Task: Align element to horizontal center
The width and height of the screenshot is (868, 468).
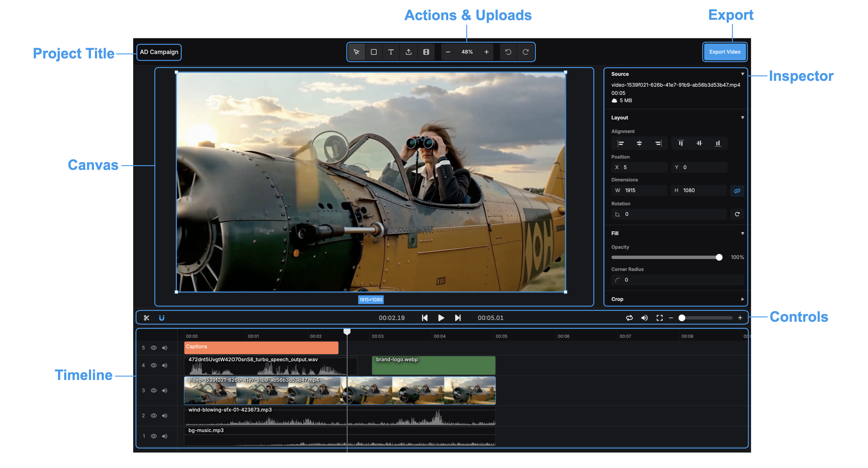Action: coord(639,144)
